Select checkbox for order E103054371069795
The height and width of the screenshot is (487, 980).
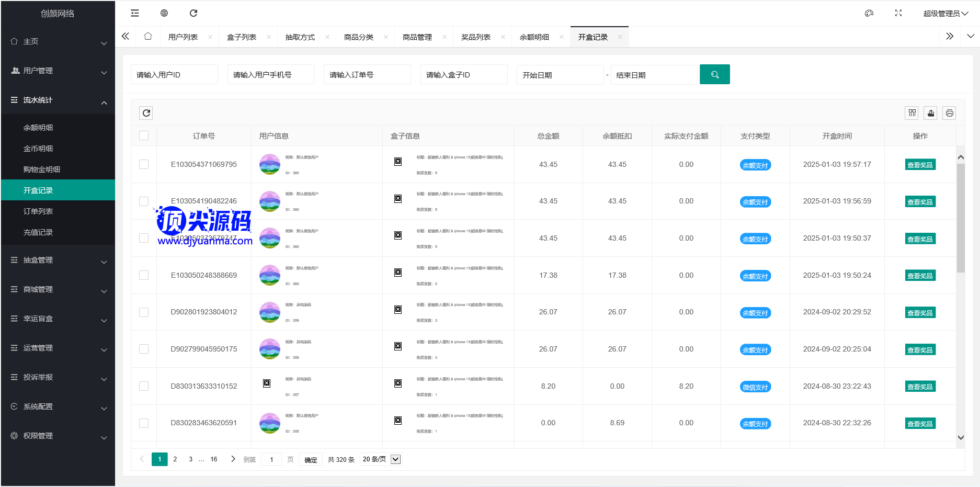(144, 164)
